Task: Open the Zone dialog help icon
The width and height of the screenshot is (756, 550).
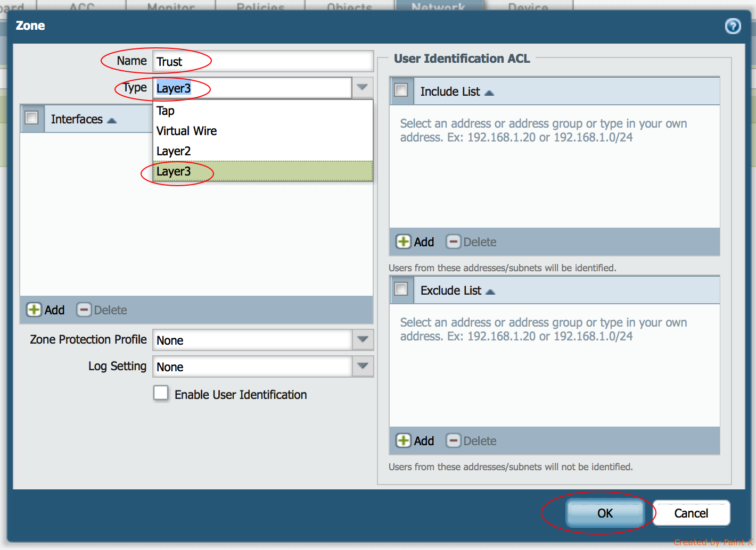Action: click(733, 26)
